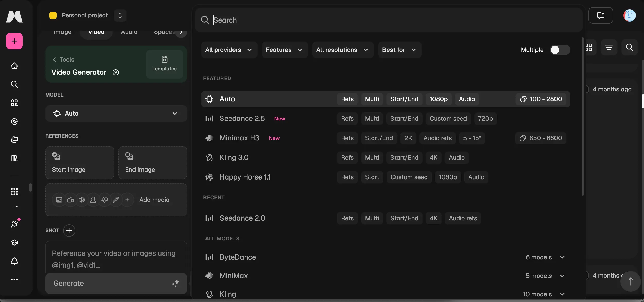Click the app logo at top left
This screenshot has height=302, width=644.
pos(14,16)
